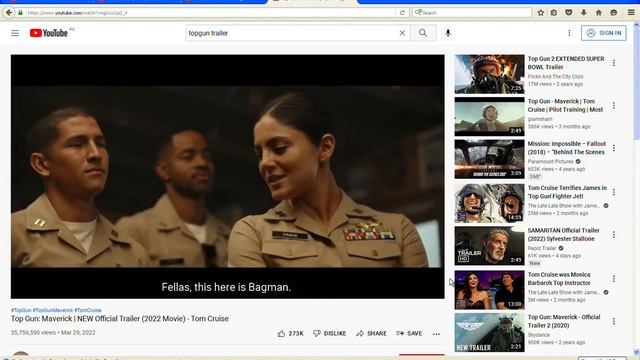This screenshot has width=640, height=360.
Task: Pause the Top Gun Maverick video player
Action: pyautogui.click(x=227, y=176)
